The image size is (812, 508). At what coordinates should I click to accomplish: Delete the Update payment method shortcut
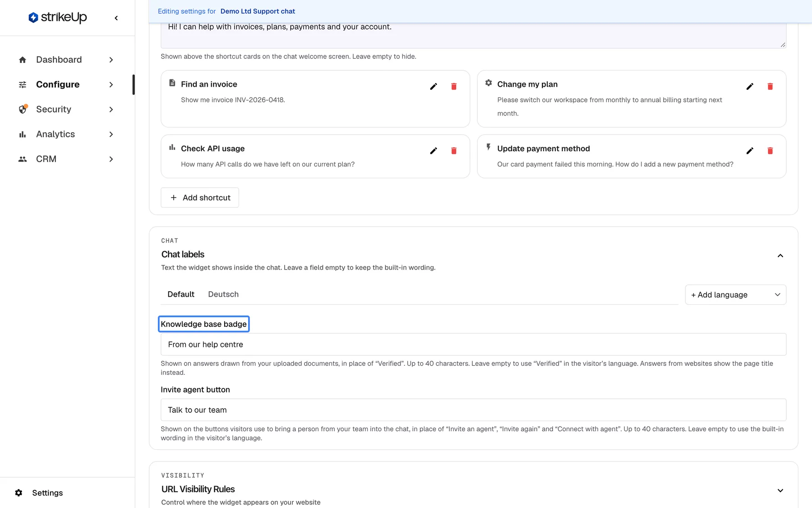pos(770,151)
